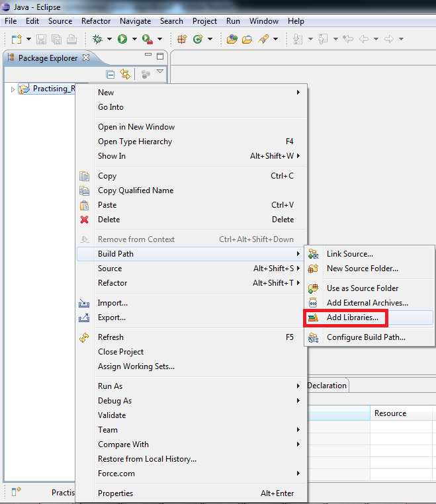This screenshot has width=436, height=504.
Task: Click the Run External Tools icon
Action: pos(148,39)
